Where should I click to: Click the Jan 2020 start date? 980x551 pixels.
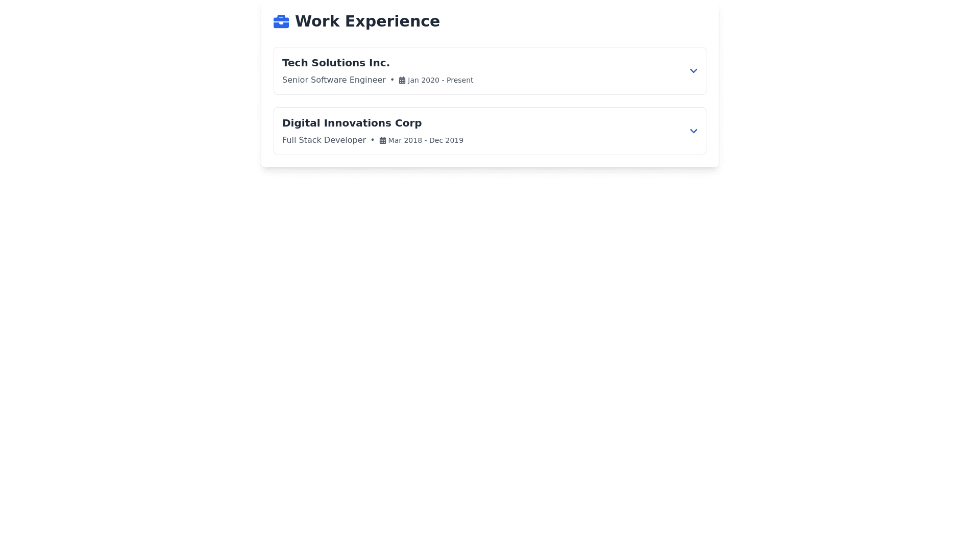423,80
